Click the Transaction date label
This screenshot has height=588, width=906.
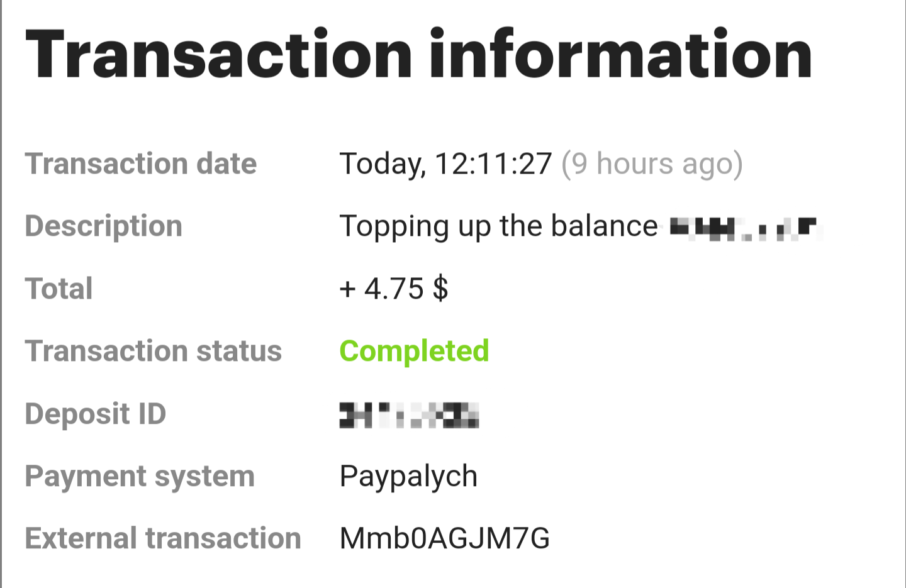point(141,164)
